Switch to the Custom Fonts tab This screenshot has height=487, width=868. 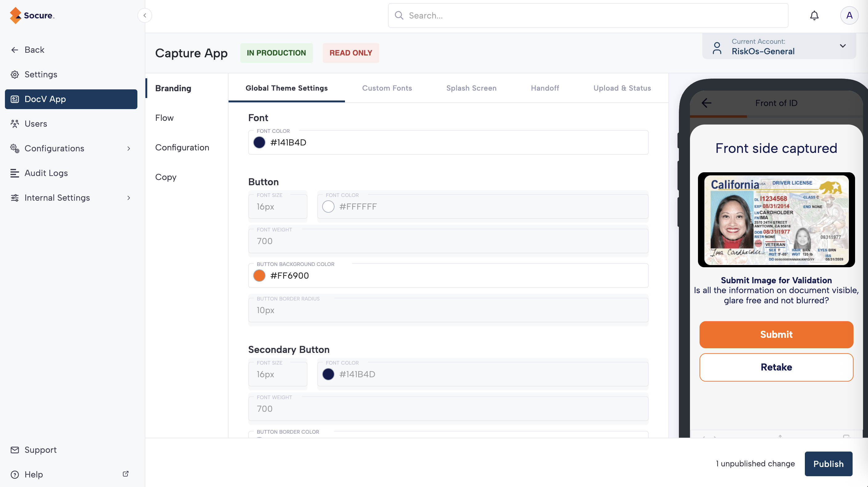(x=387, y=88)
